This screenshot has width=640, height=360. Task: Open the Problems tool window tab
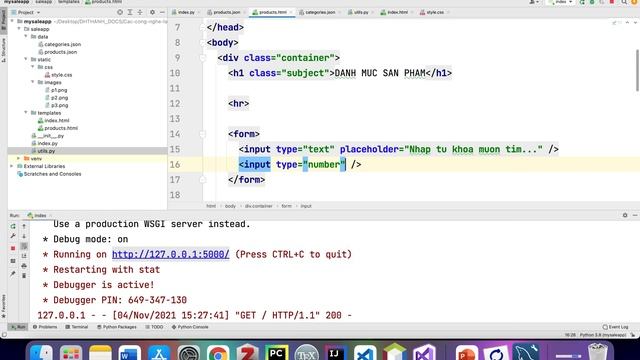coord(45,327)
